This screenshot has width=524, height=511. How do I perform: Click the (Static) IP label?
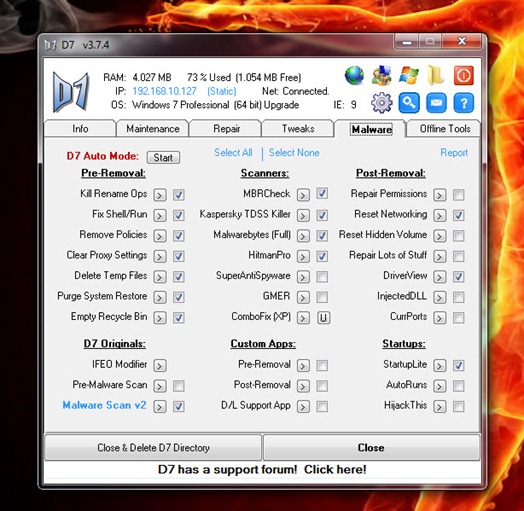point(222,91)
